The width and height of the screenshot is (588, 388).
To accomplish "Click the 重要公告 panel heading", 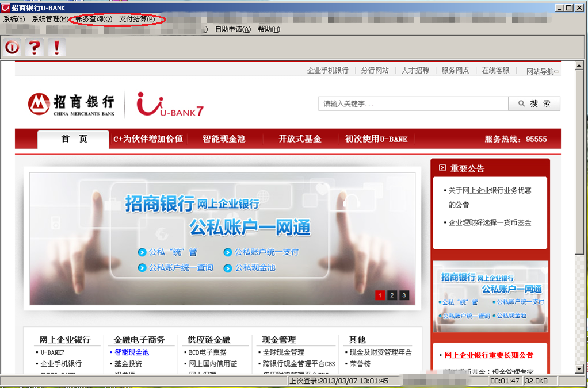I will pyautogui.click(x=467, y=168).
